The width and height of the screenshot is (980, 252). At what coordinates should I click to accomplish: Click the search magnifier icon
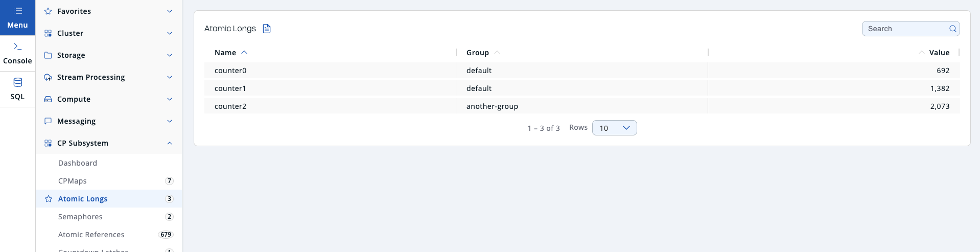952,29
